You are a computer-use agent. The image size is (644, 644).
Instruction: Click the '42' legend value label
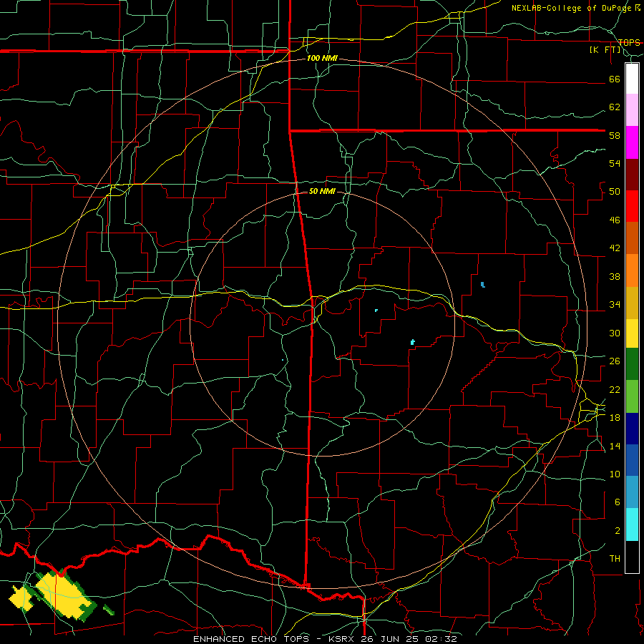[615, 248]
